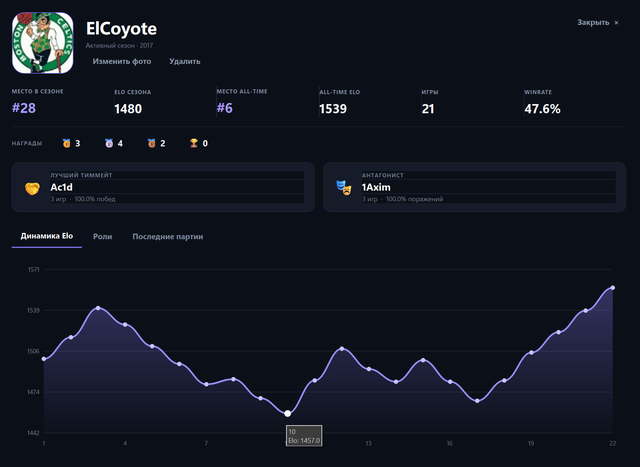
Task: Click the Активный сезон · 2017 subtitle
Action: [x=119, y=46]
